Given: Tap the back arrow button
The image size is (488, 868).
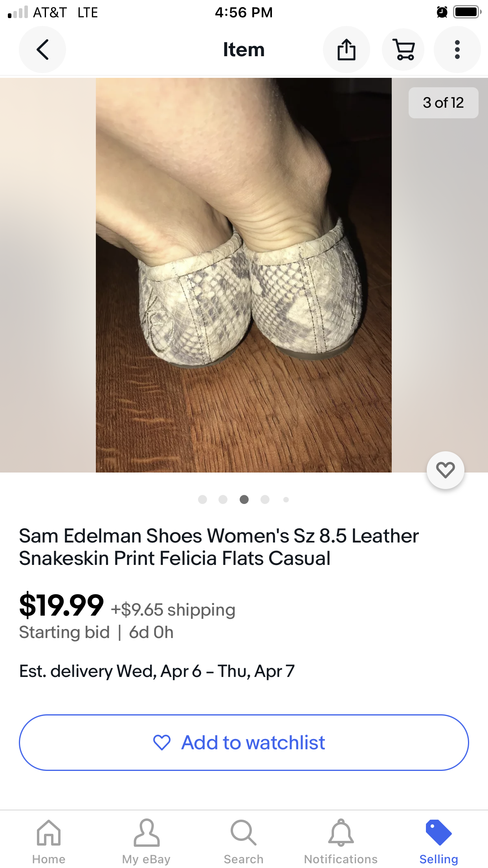Looking at the screenshot, I should coord(42,50).
